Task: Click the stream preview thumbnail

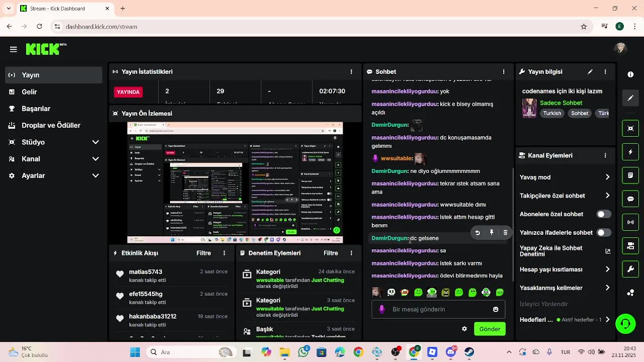Action: [235, 183]
